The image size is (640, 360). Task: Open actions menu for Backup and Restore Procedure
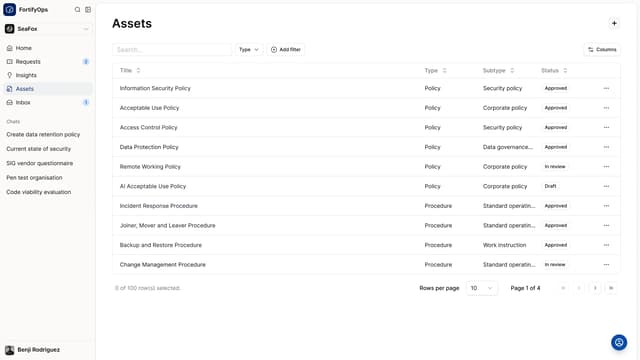click(606, 245)
